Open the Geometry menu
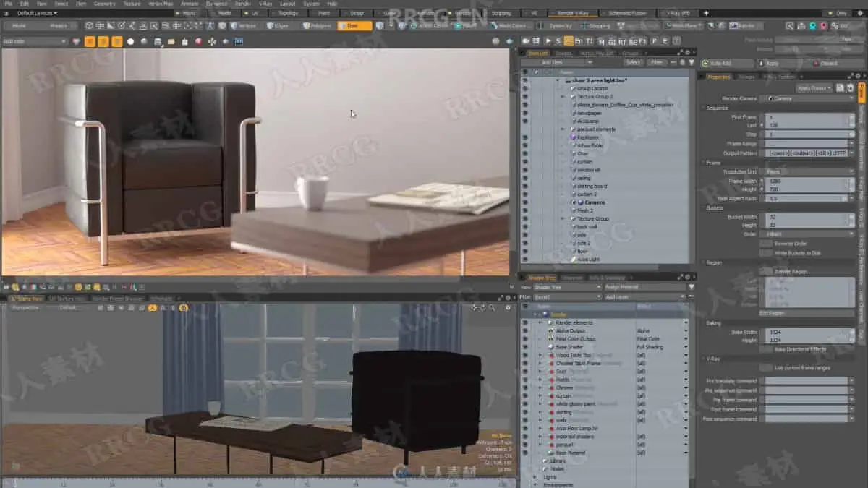The image size is (868, 488). (104, 4)
